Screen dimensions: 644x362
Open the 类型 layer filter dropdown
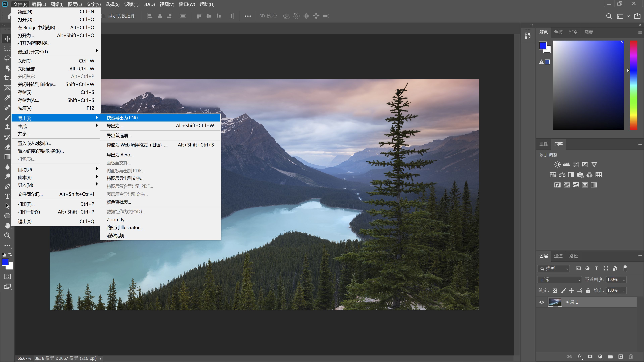[x=554, y=268]
